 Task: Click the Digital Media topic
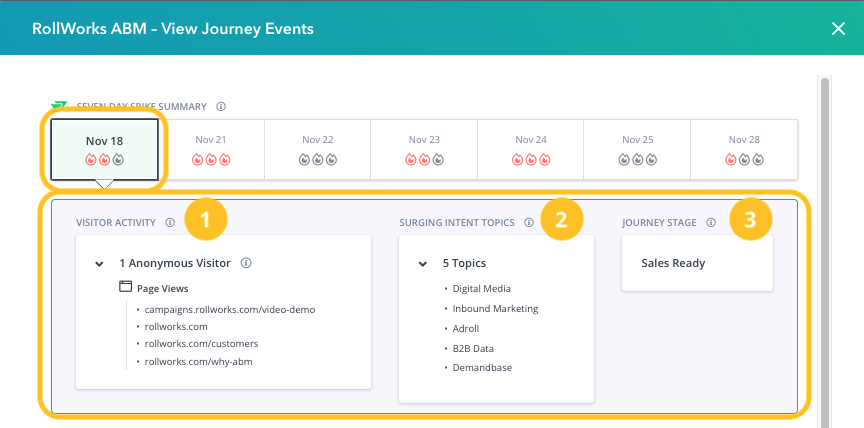click(482, 289)
